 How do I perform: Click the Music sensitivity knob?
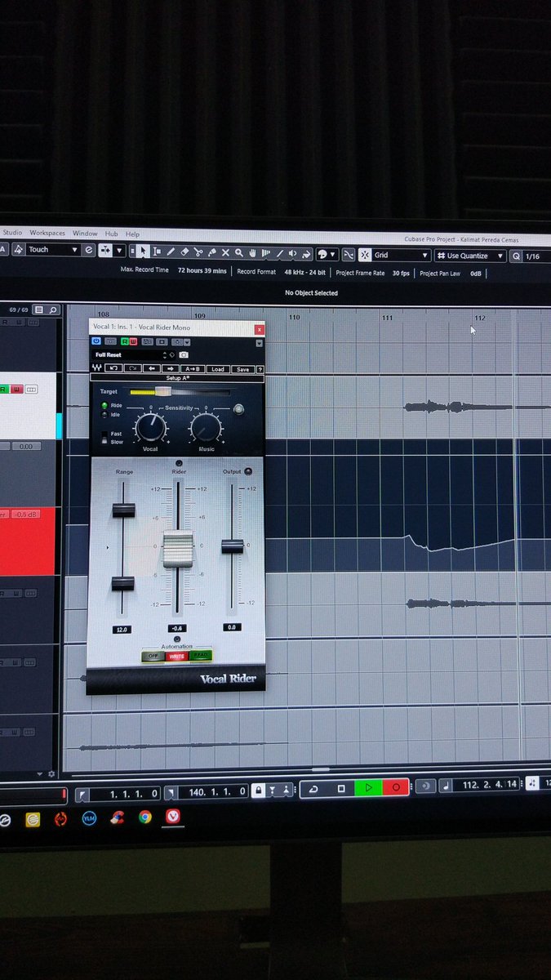[206, 427]
